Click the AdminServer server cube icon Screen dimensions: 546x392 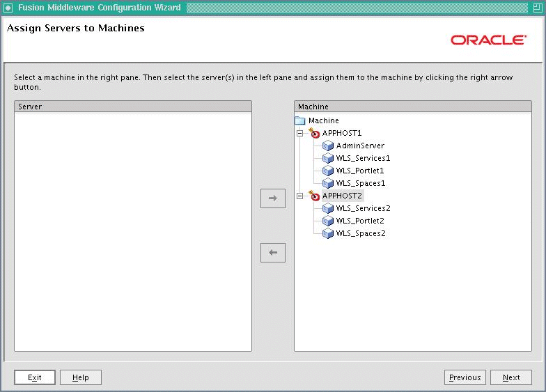(x=327, y=146)
